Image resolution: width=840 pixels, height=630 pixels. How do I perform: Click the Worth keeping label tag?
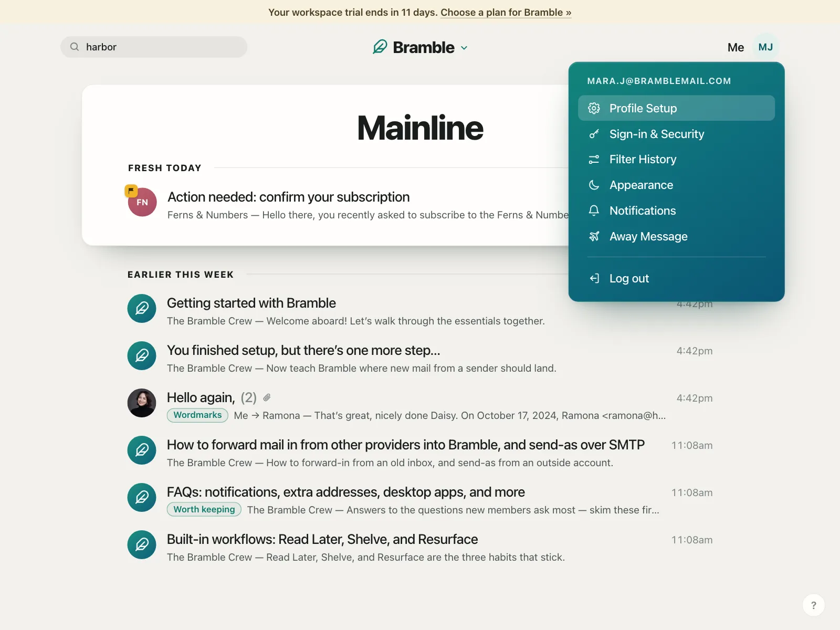tap(204, 509)
